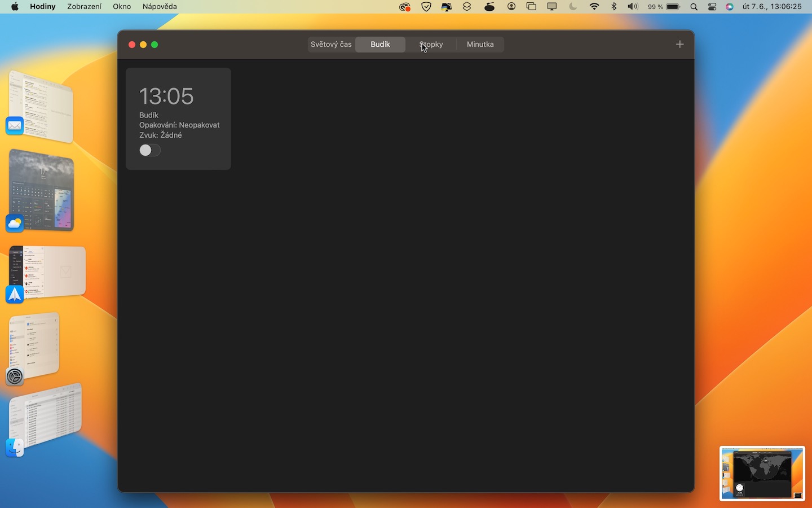Toggle the 13:05 alarm switch on

pos(150,150)
